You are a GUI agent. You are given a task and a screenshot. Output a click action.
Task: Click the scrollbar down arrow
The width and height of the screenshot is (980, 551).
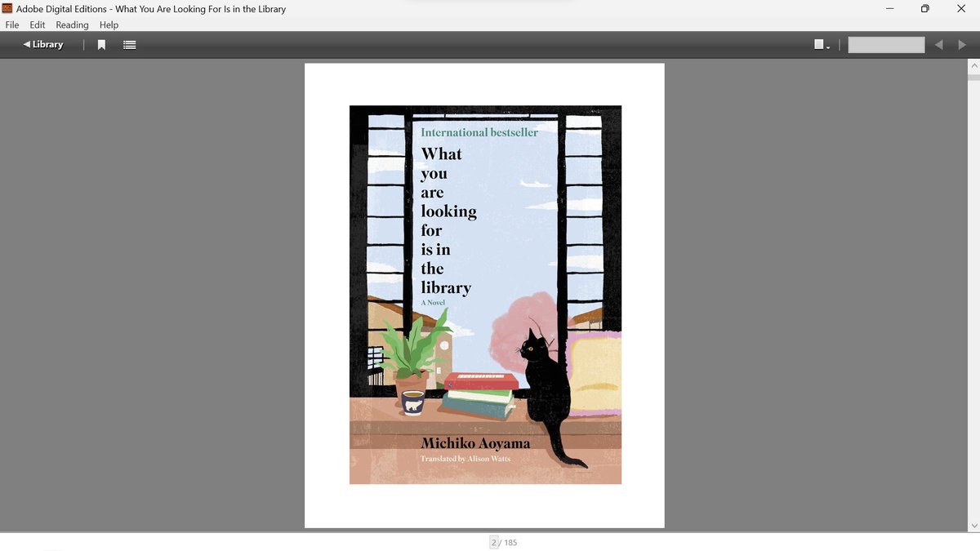973,525
